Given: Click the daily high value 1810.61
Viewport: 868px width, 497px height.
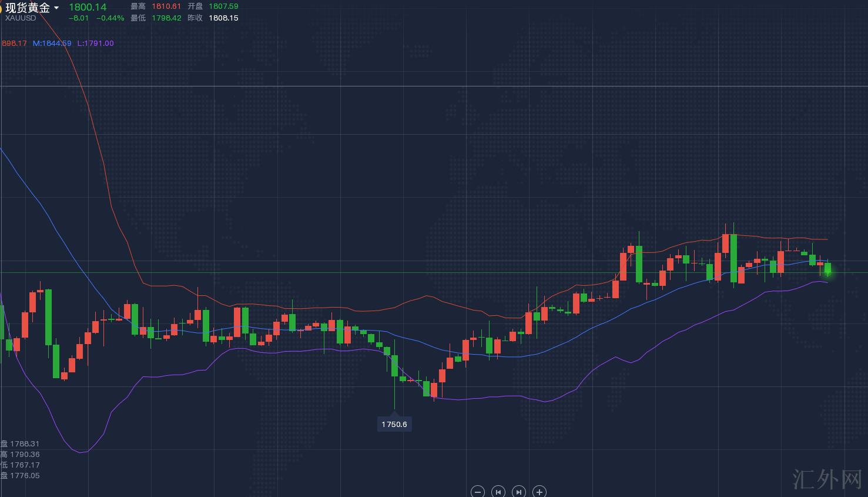Looking at the screenshot, I should pyautogui.click(x=166, y=6).
